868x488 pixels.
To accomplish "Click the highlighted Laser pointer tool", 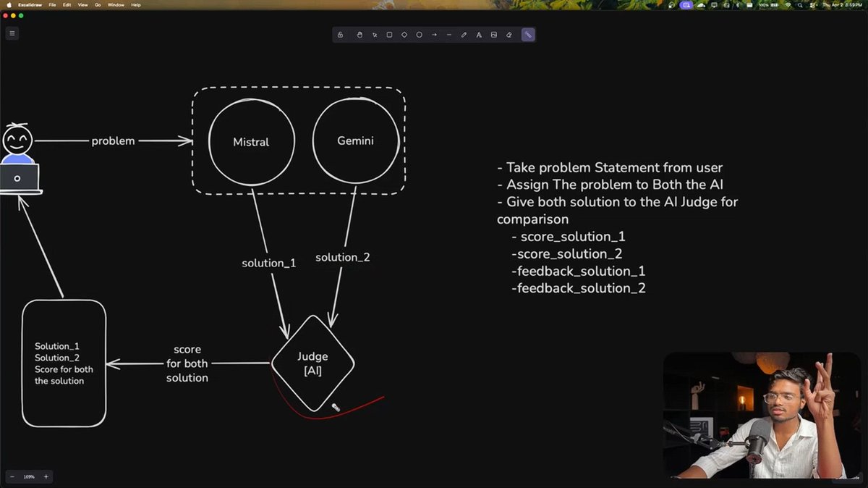I will pos(529,35).
